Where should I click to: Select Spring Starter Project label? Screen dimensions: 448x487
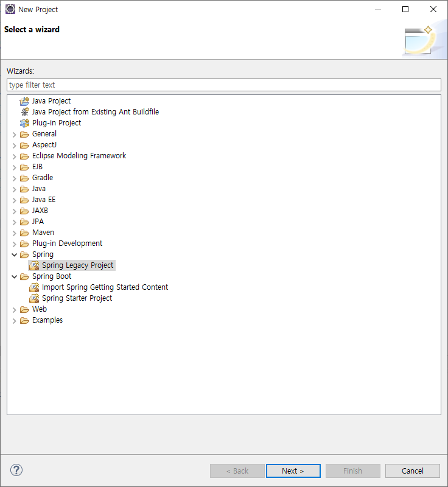77,298
